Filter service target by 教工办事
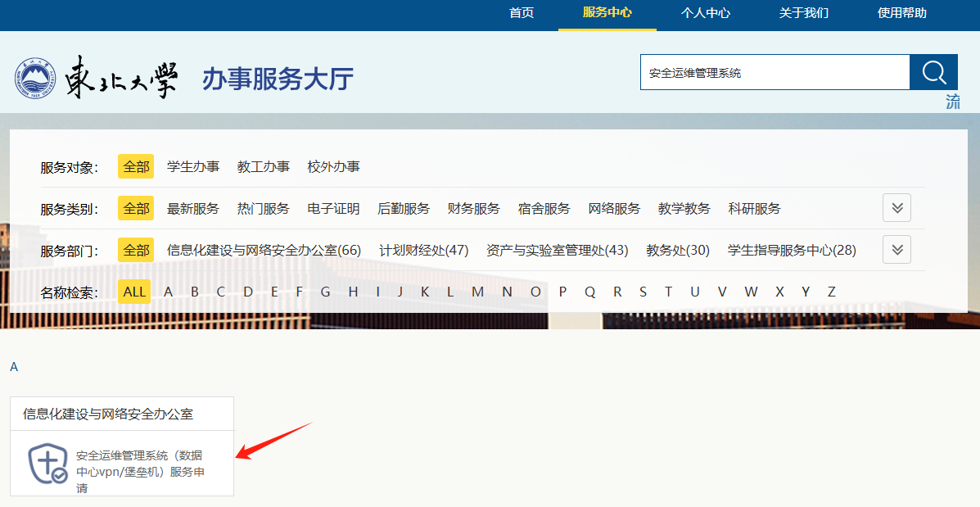The width and height of the screenshot is (980, 507). (263, 166)
